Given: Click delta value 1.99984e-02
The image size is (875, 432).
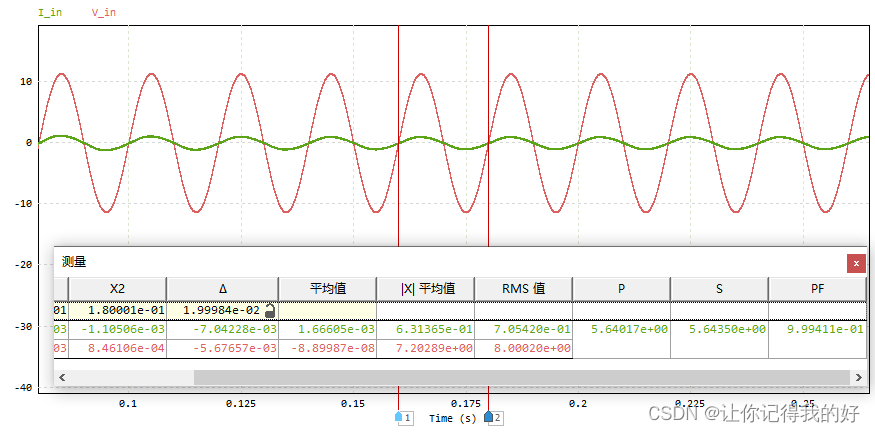Looking at the screenshot, I should click(x=222, y=311).
